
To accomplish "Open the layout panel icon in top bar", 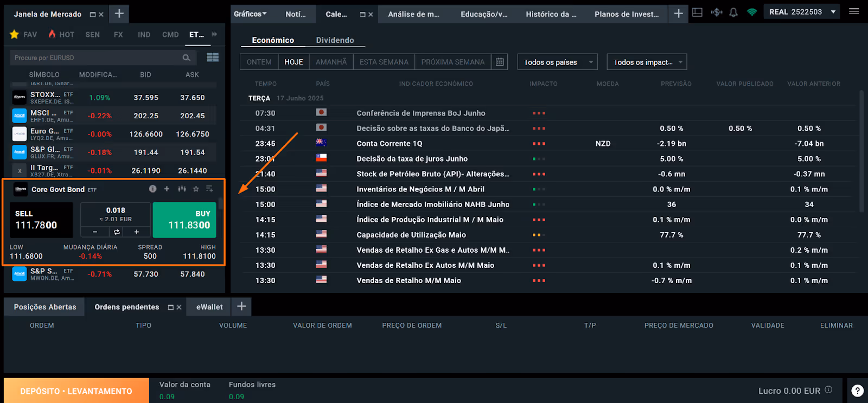I will [x=698, y=12].
